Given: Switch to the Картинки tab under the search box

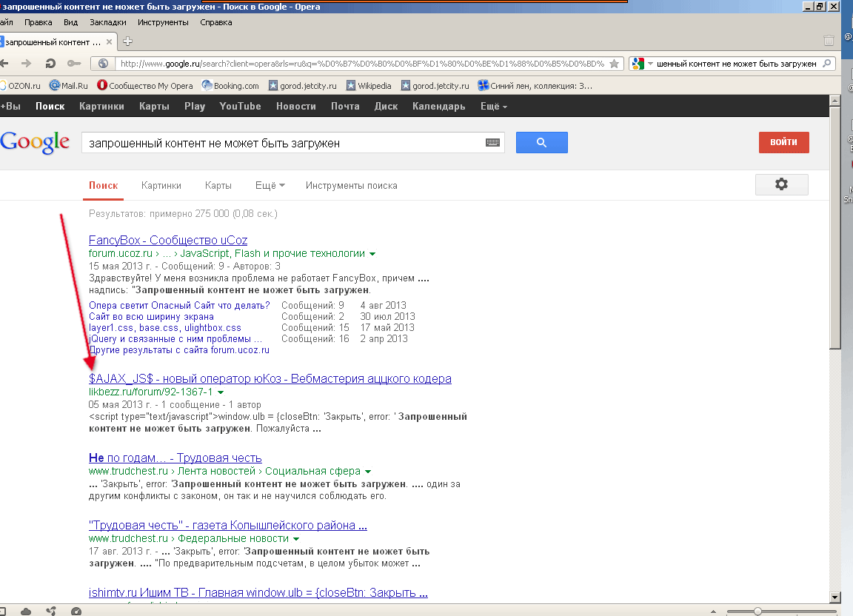Looking at the screenshot, I should (161, 186).
